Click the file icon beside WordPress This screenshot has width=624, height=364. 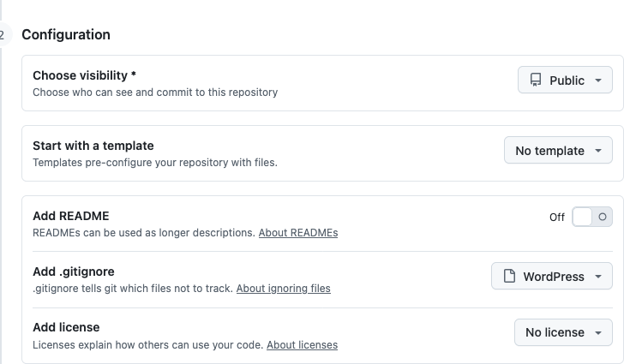click(509, 277)
